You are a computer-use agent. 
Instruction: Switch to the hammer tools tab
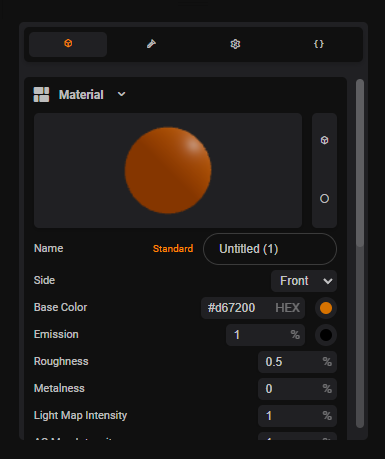point(151,44)
